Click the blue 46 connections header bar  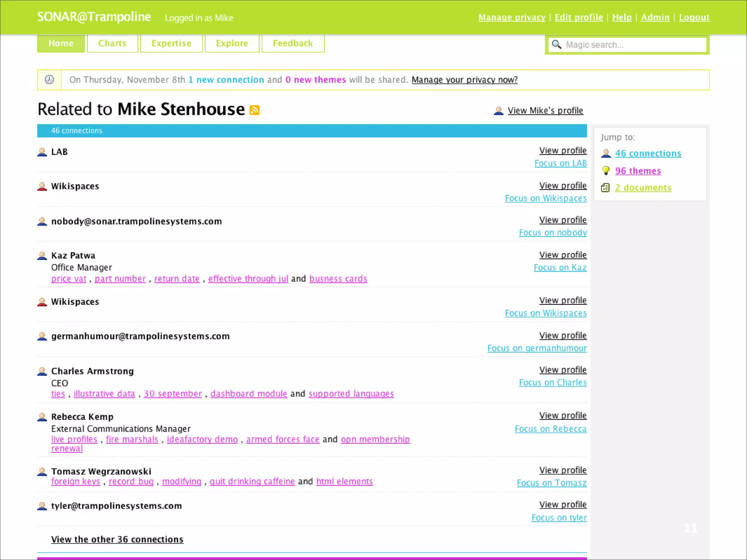312,131
